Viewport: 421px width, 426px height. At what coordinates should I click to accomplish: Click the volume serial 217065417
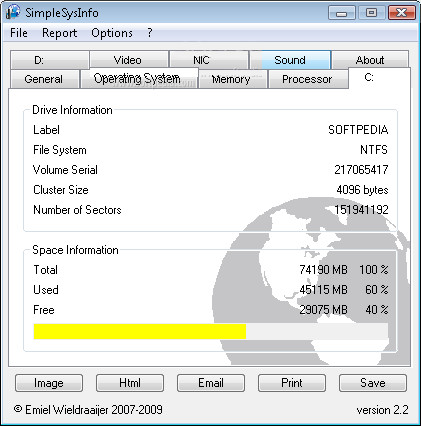click(361, 170)
